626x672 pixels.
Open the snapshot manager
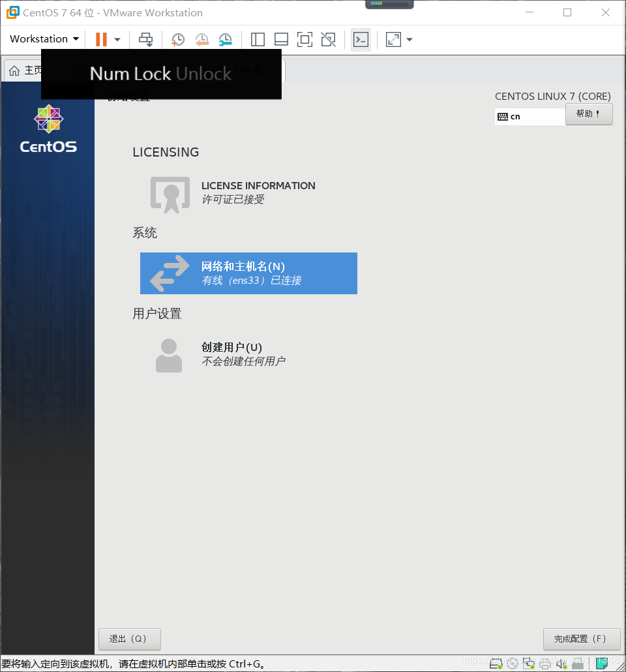tap(225, 39)
